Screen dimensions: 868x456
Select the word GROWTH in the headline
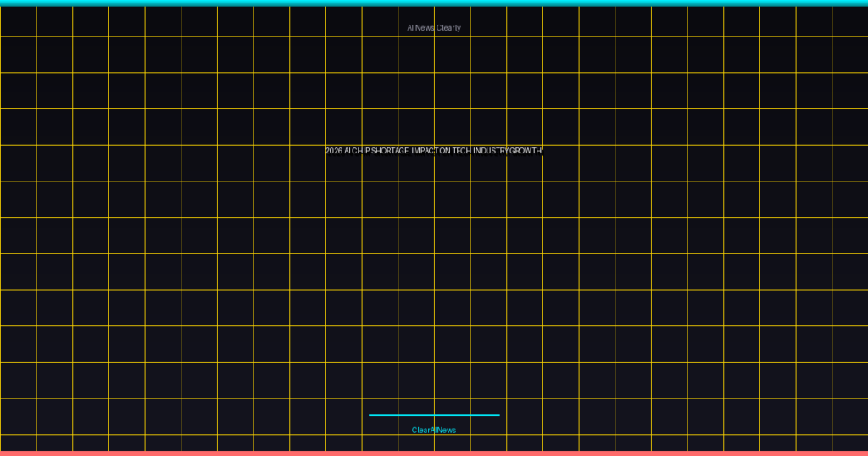pyautogui.click(x=525, y=151)
